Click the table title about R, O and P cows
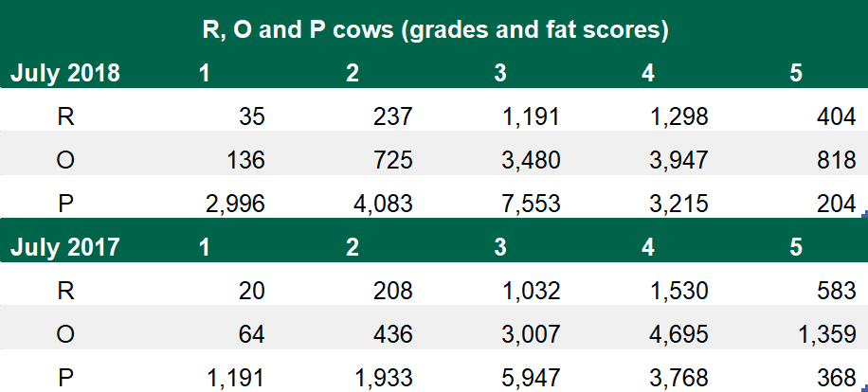 (x=436, y=30)
